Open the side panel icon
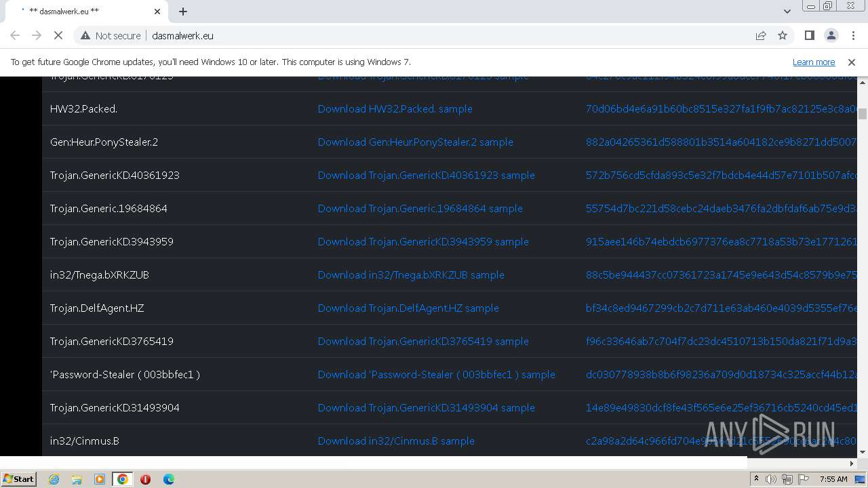 809,35
